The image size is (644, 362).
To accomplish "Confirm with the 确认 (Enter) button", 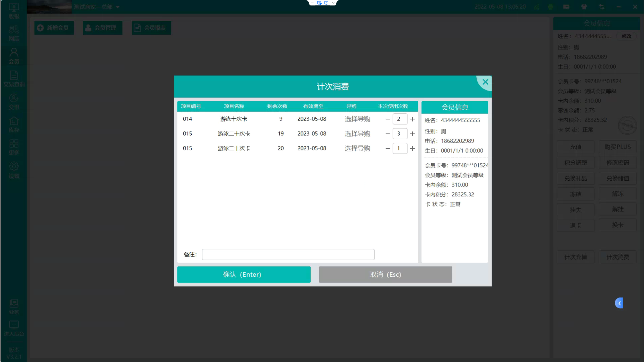I will pyautogui.click(x=244, y=275).
